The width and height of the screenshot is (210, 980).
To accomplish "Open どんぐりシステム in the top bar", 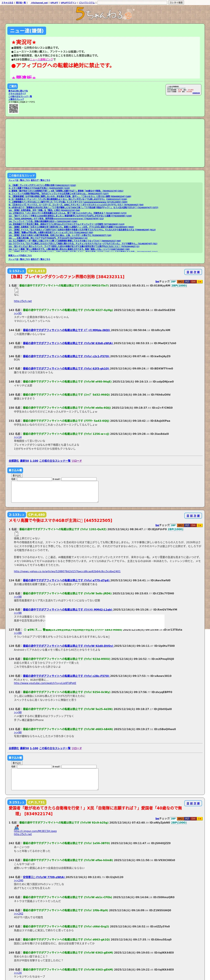I will 87,3.
